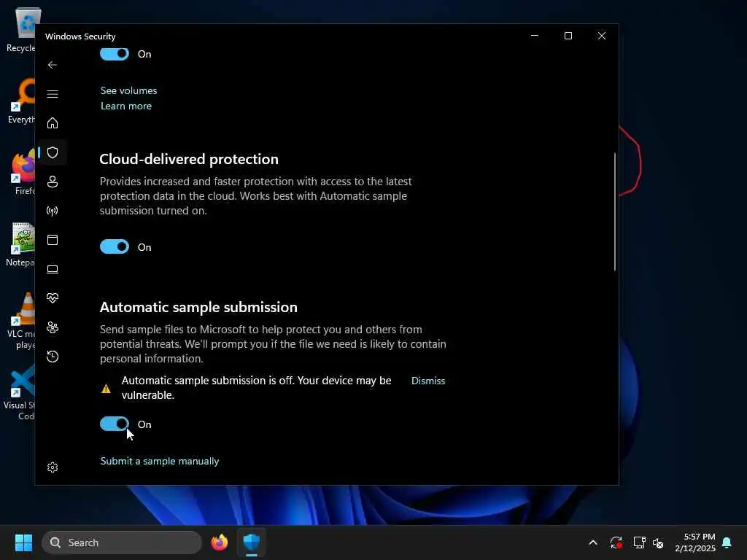The width and height of the screenshot is (747, 560).
Task: Click the Windows Security vertical scrollbar
Action: 614,212
